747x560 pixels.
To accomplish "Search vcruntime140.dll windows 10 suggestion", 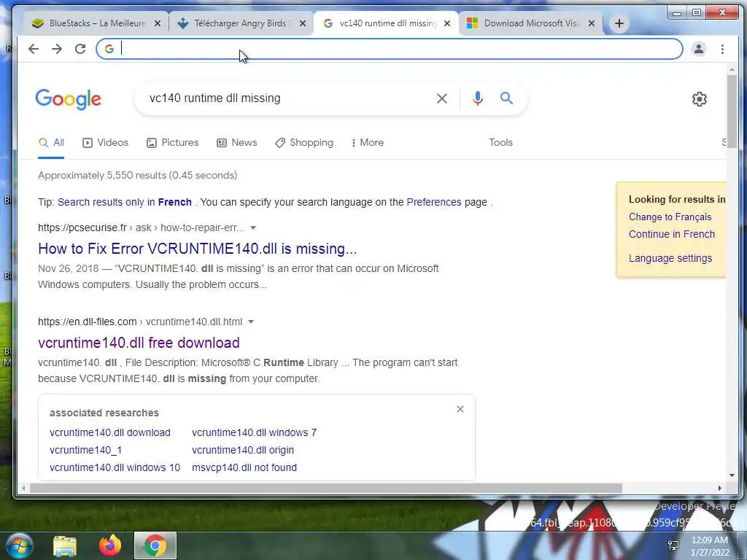I will (115, 467).
